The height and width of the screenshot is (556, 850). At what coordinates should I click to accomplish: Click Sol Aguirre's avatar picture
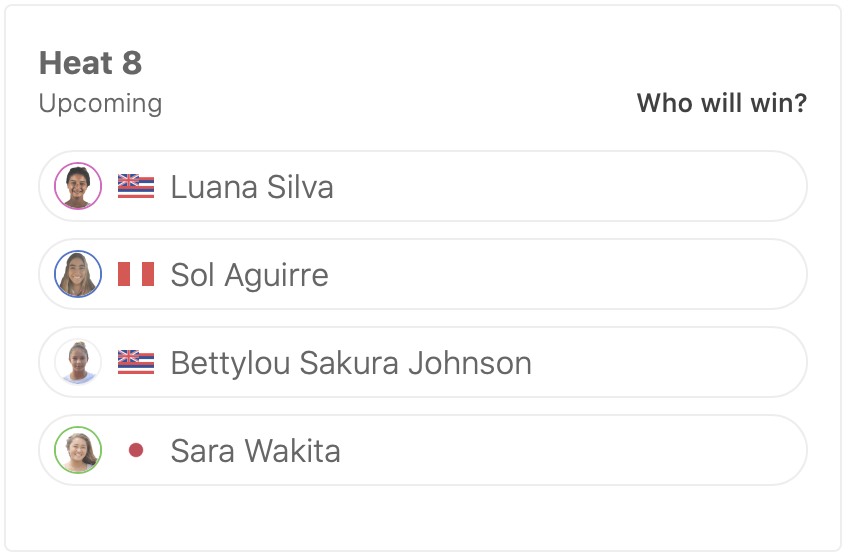(x=78, y=275)
